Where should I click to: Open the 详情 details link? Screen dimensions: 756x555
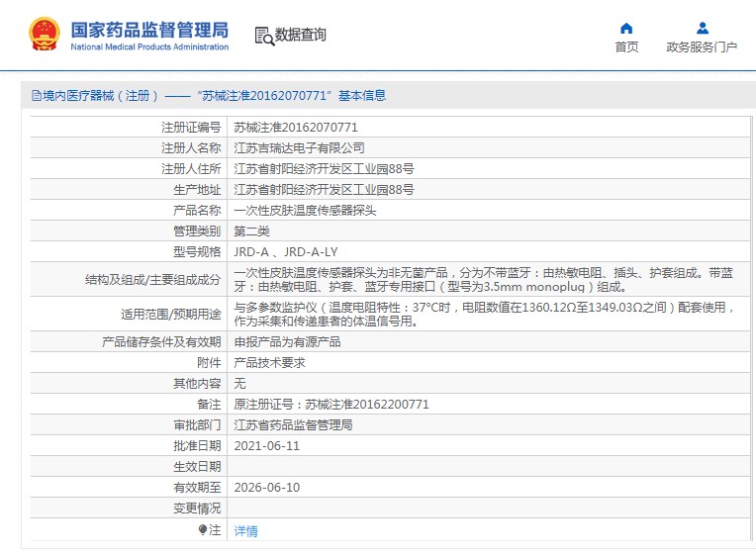245,531
